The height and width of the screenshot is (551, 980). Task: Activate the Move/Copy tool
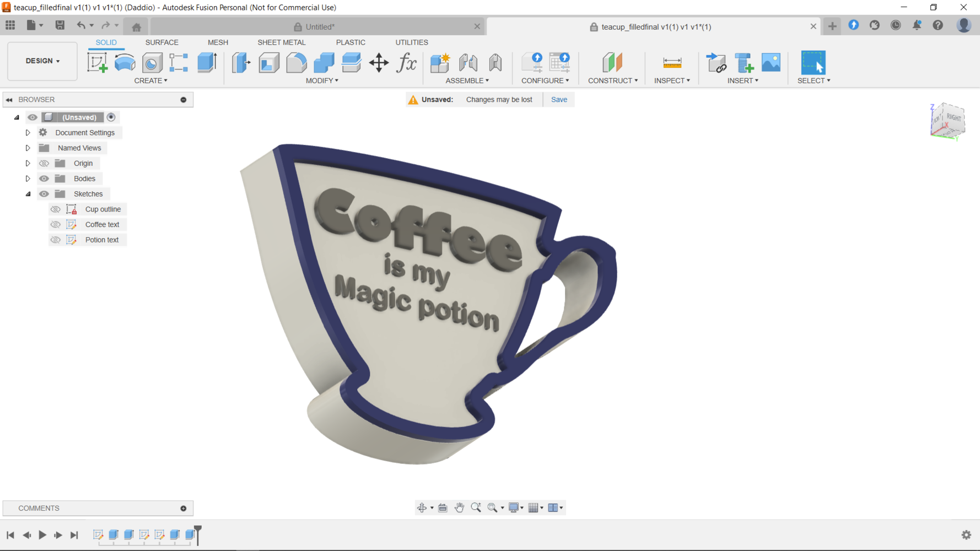click(379, 63)
